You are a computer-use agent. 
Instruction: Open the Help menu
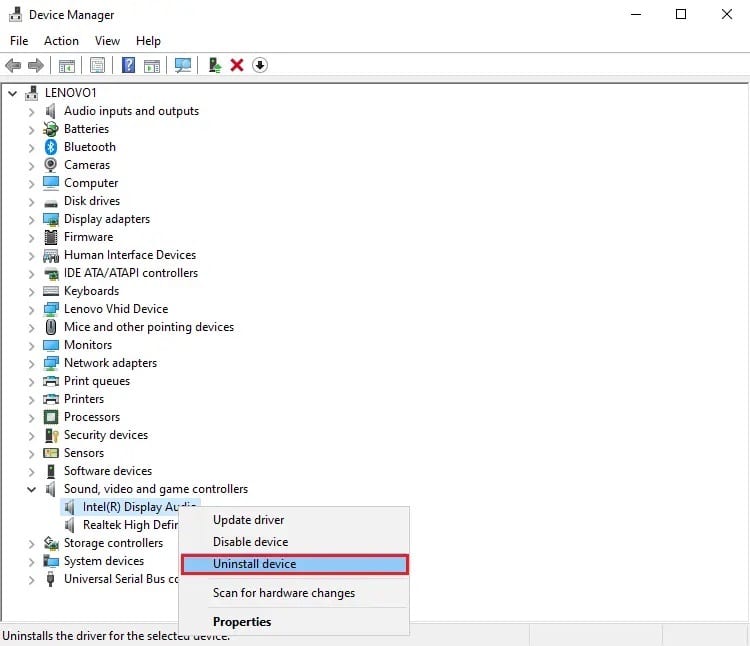tap(148, 41)
